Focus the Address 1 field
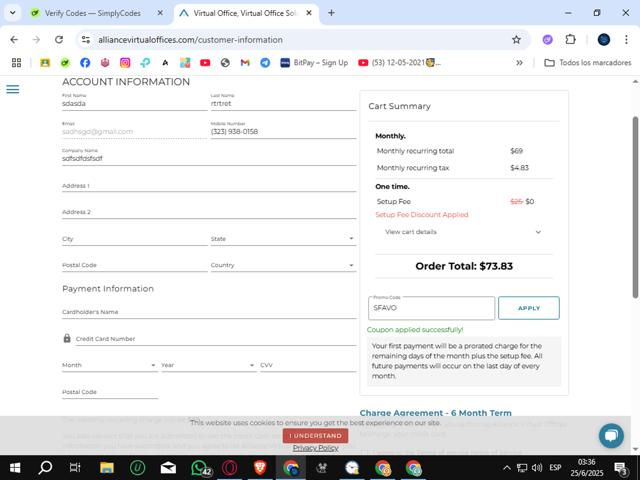Image resolution: width=640 pixels, height=480 pixels. click(209, 186)
